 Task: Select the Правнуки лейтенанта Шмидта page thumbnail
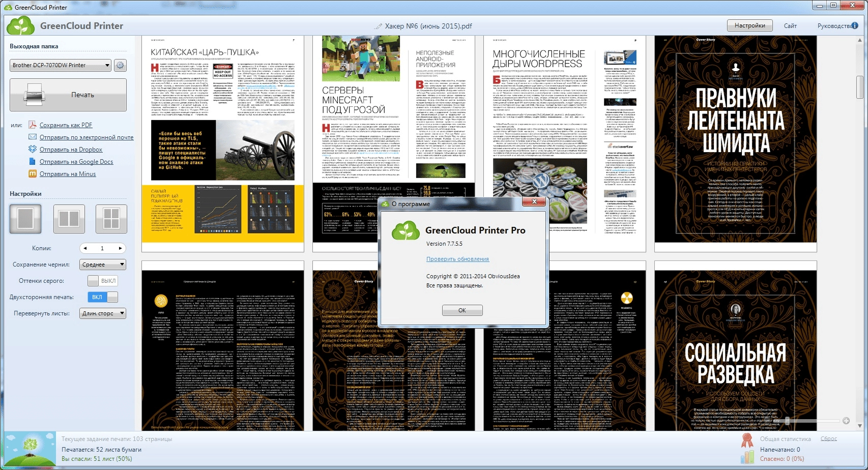[736, 144]
